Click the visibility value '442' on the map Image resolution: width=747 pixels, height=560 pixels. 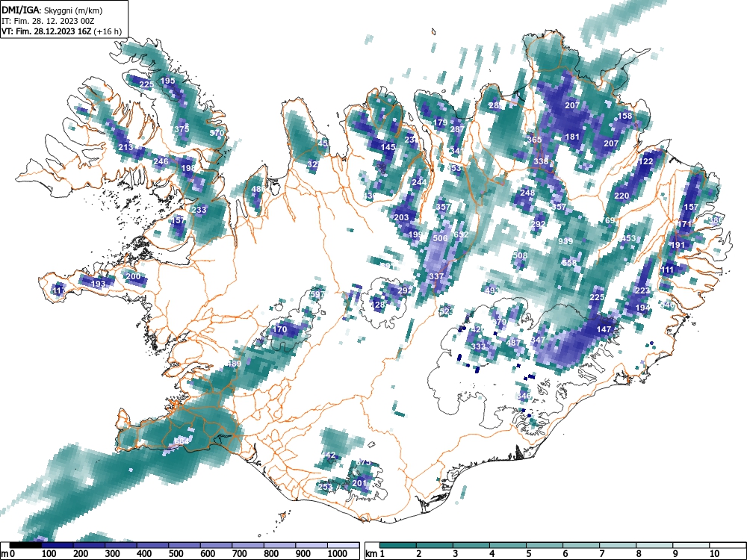(x=329, y=455)
